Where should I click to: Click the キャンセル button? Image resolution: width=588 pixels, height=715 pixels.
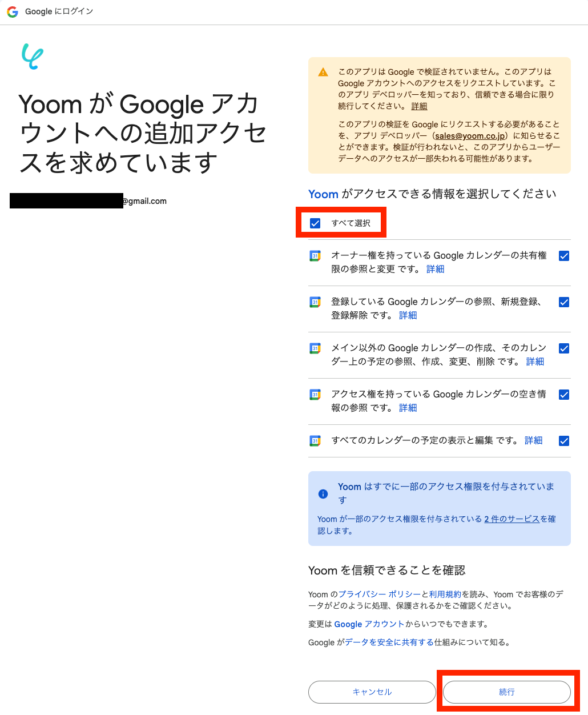click(372, 692)
